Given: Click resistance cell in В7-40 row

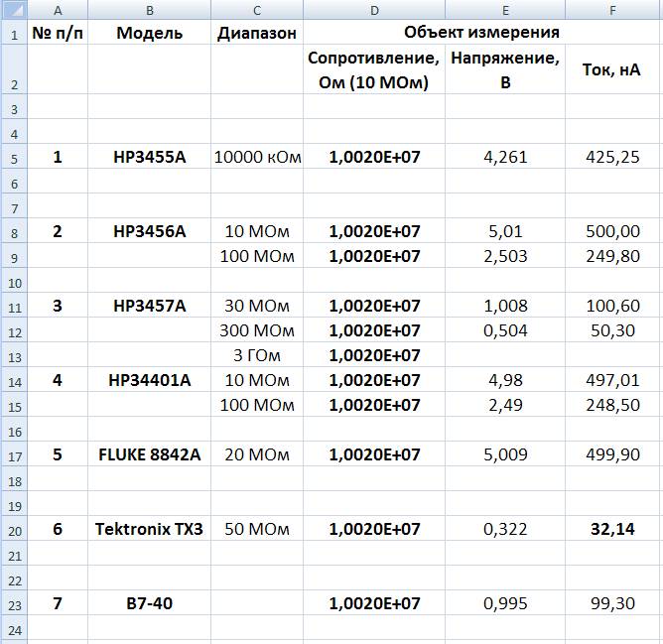Looking at the screenshot, I should (x=374, y=602).
